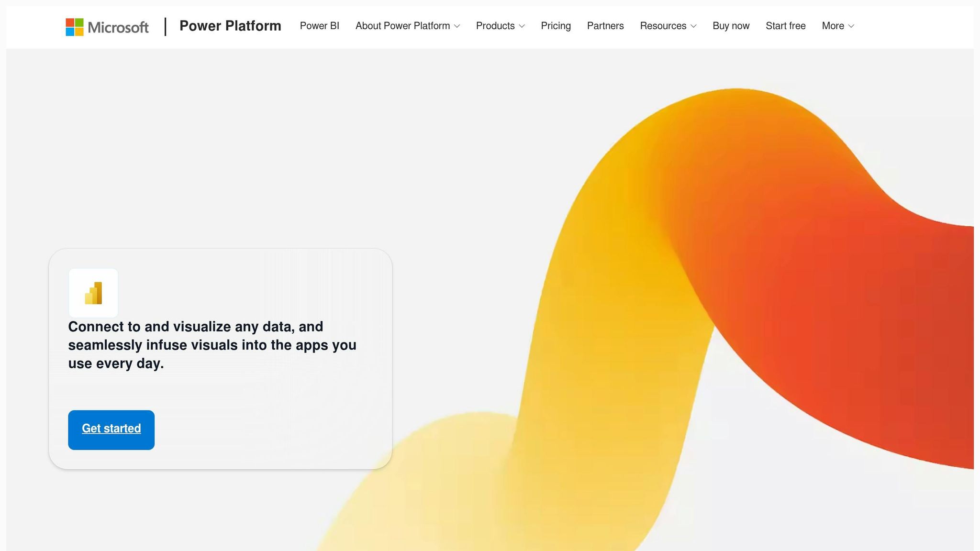This screenshot has width=980, height=551.
Task: Open the Pricing page
Action: click(x=556, y=26)
